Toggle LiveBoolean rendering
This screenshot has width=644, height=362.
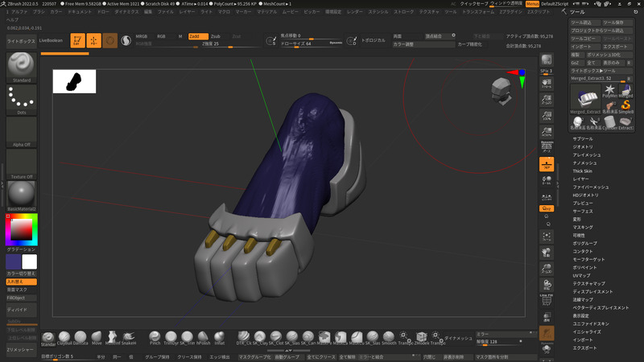pyautogui.click(x=51, y=39)
